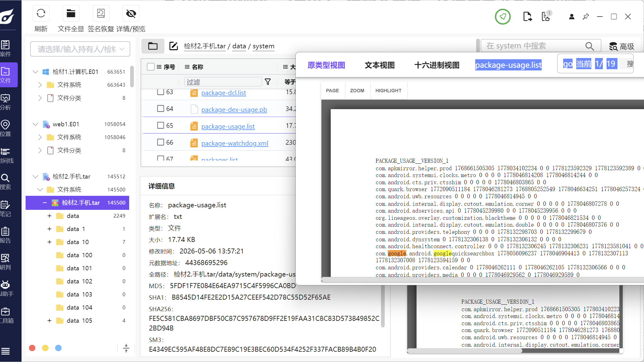Click the export file icon in title bar
Viewport: 644px width, 362px height.
coord(527,17)
